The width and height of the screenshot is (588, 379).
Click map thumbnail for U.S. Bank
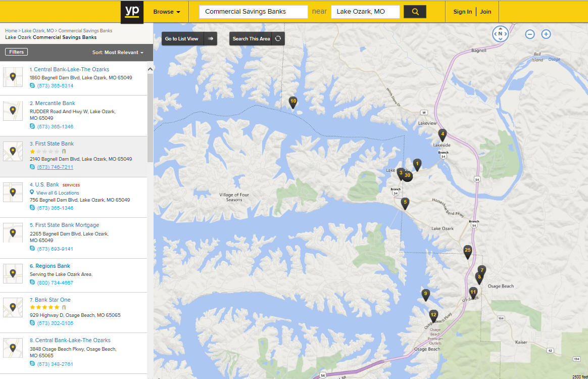click(x=13, y=192)
